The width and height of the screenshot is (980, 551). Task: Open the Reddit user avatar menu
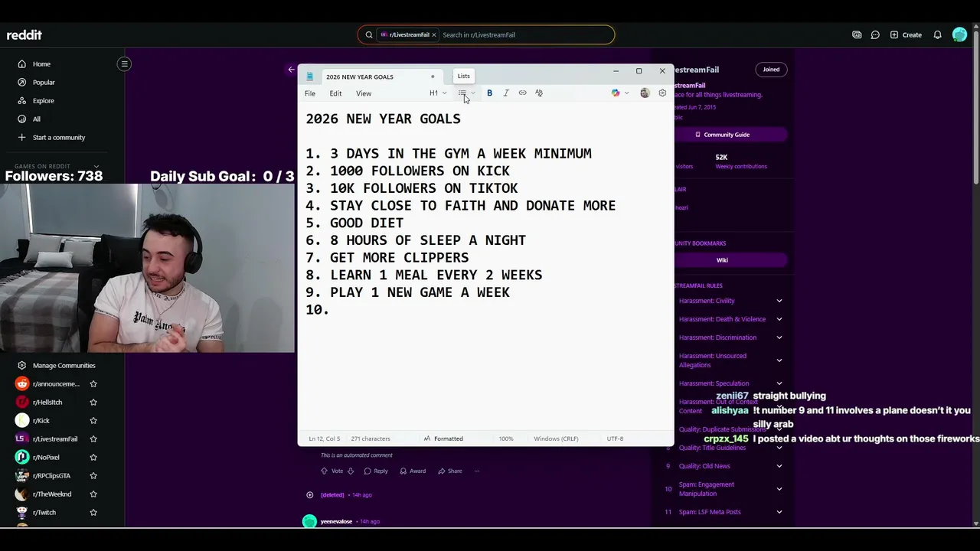click(x=959, y=35)
